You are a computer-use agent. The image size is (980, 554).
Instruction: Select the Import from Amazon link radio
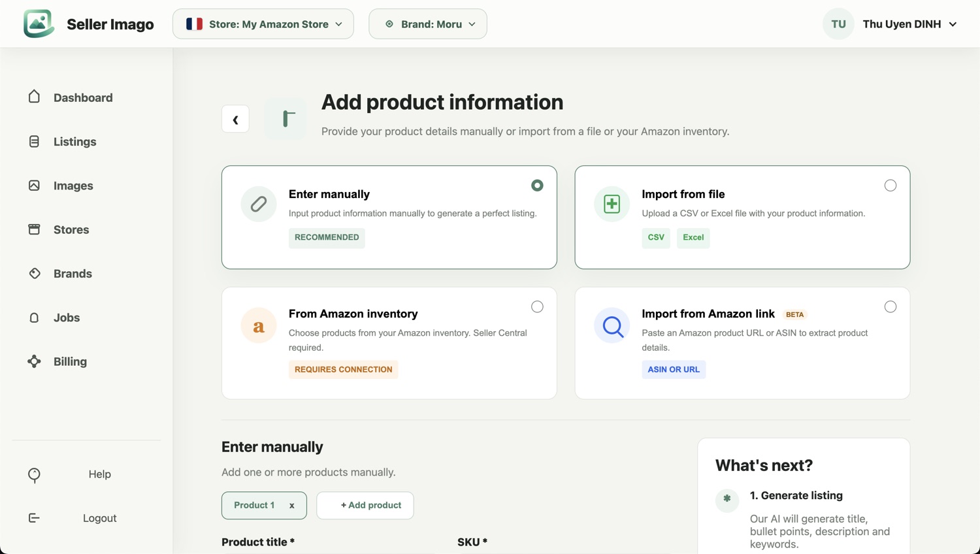click(890, 306)
